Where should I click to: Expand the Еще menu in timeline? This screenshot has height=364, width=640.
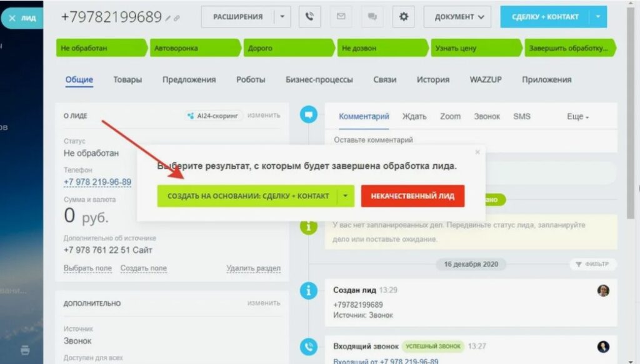pyautogui.click(x=577, y=117)
